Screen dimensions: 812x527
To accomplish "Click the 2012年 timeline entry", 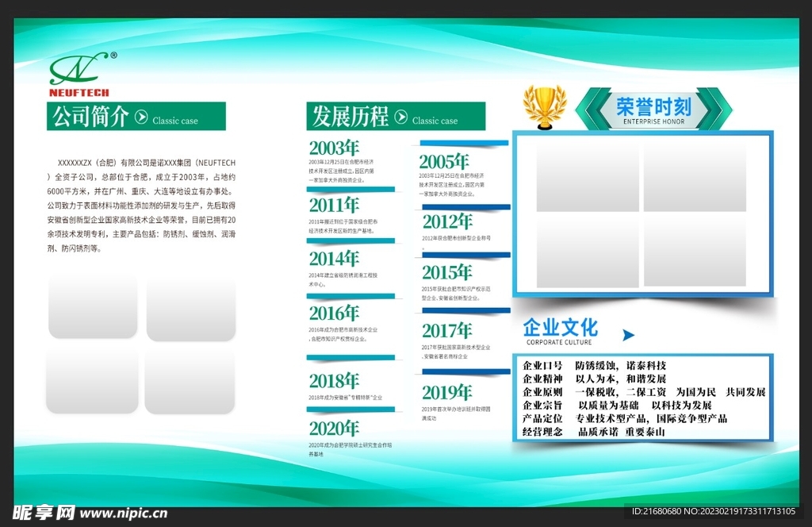I will tap(458, 227).
